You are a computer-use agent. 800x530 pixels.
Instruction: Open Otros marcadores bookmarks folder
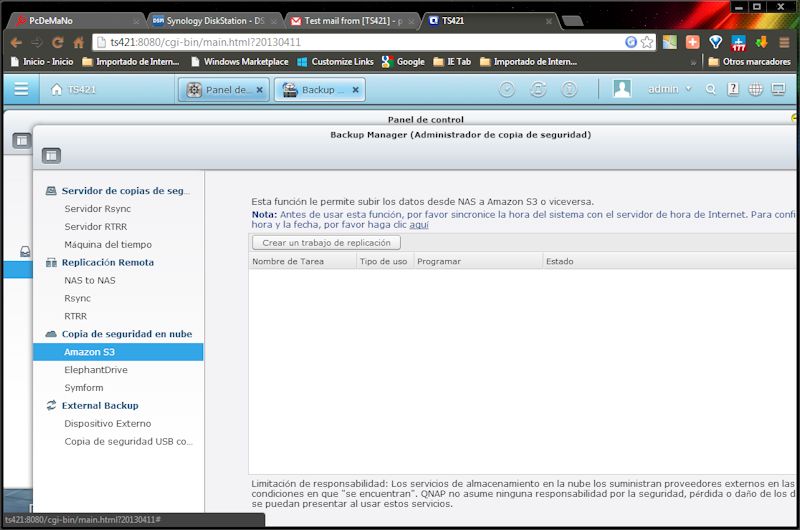coord(749,62)
